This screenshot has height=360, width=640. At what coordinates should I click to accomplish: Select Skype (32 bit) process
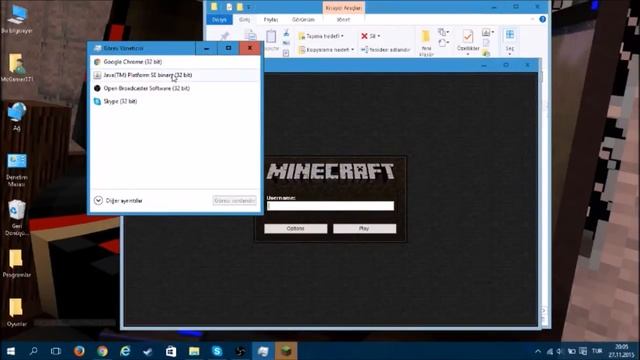click(x=174, y=101)
